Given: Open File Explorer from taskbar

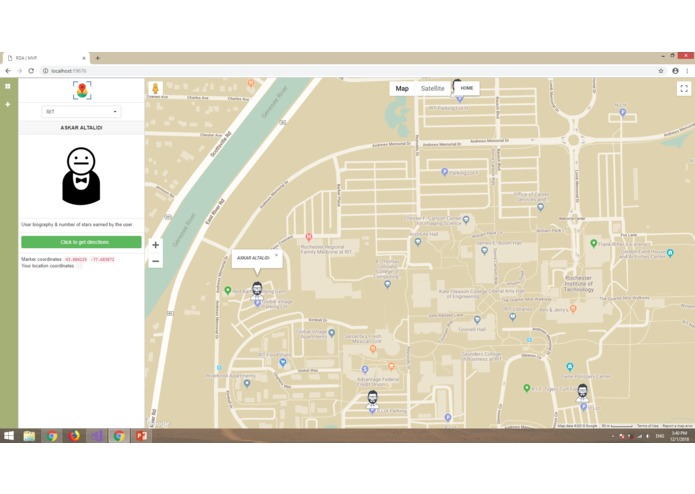Looking at the screenshot, I should [x=29, y=436].
